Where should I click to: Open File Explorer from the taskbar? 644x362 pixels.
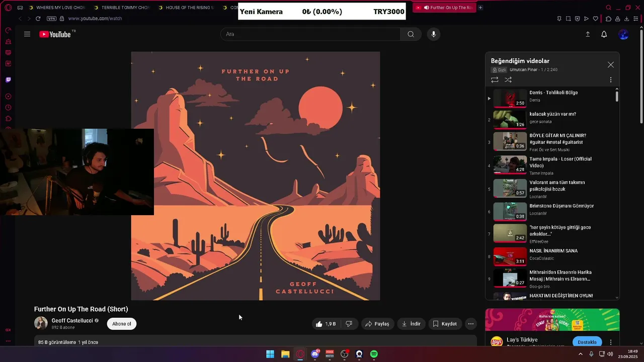[x=285, y=354]
